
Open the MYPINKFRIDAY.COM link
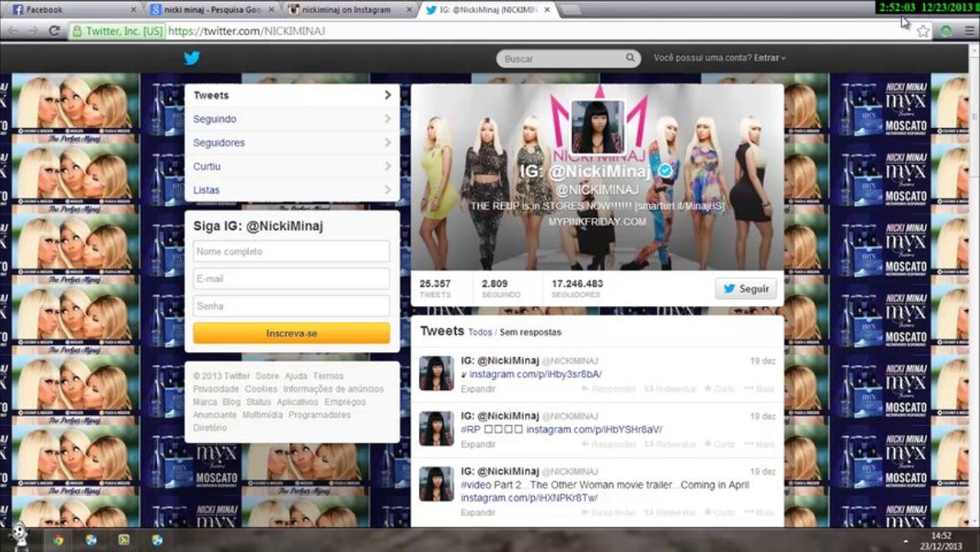597,222
